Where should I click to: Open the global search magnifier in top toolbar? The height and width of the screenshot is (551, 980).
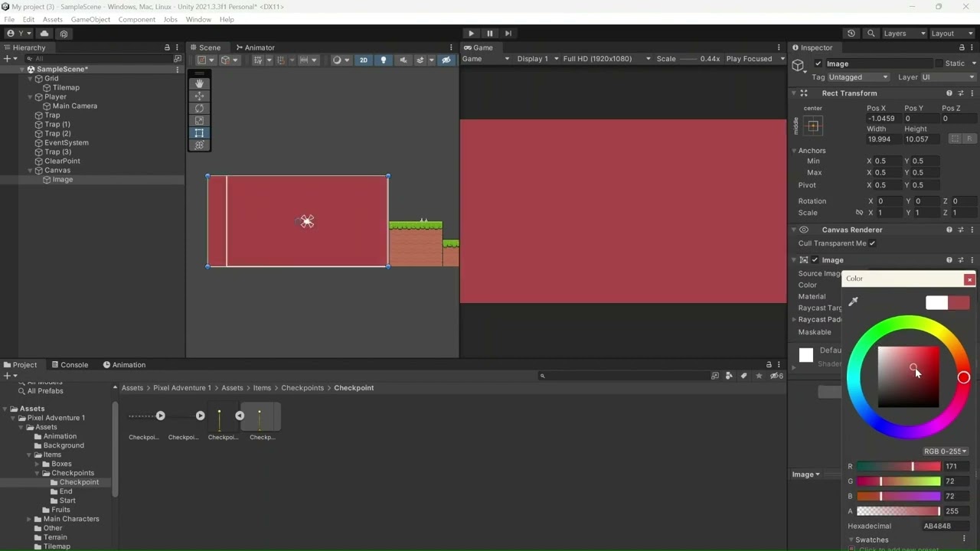pos(871,34)
